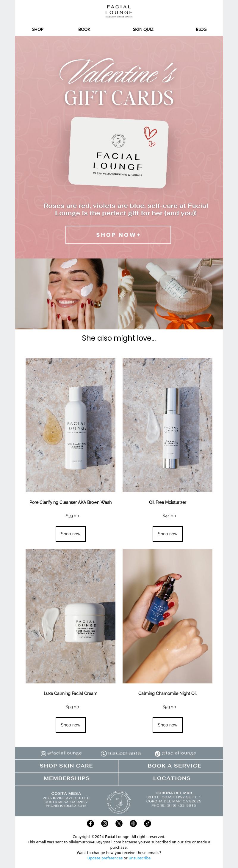Click Shop now under Oil Free Moisturizer

pyautogui.click(x=167, y=534)
